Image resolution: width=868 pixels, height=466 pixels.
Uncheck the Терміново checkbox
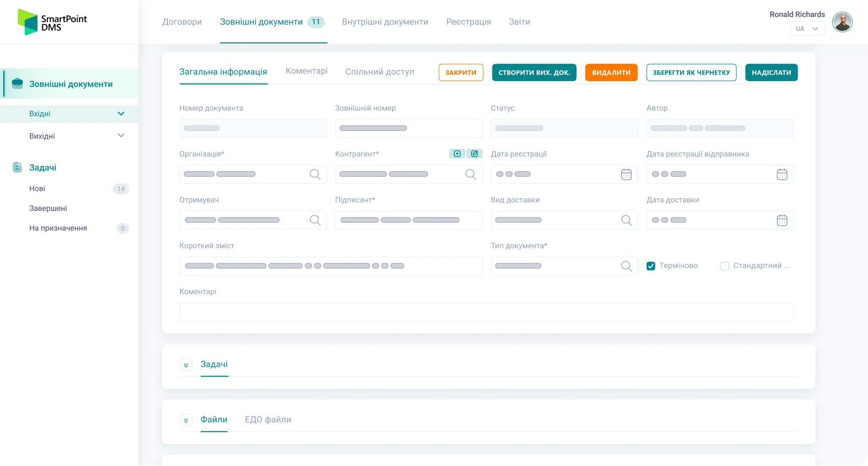coord(651,266)
